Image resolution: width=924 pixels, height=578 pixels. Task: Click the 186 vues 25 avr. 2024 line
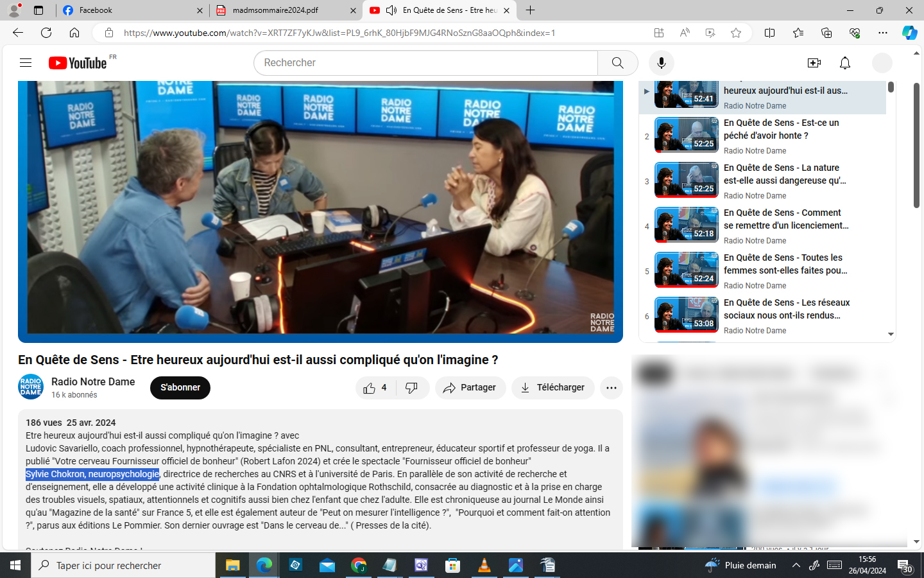click(71, 423)
